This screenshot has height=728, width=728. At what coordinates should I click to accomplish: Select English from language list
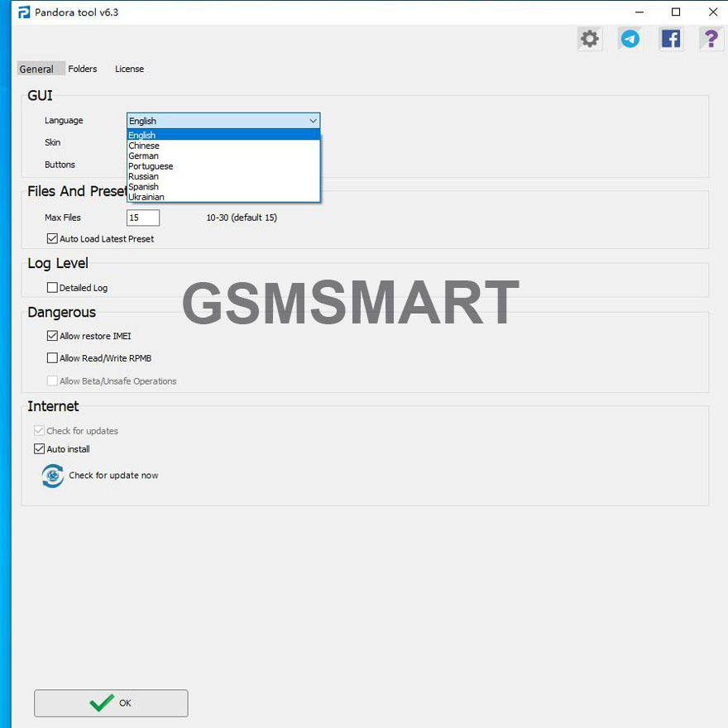click(223, 135)
